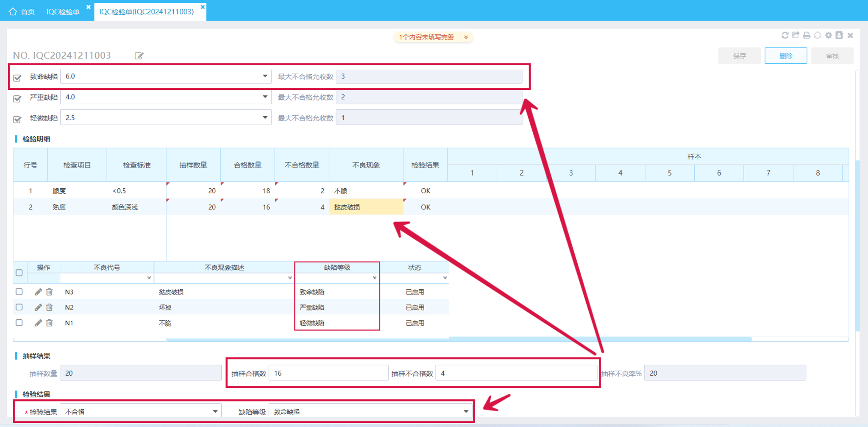The width and height of the screenshot is (868, 427).
Task: Click the refresh icon in the form toolbar
Action: [x=785, y=36]
